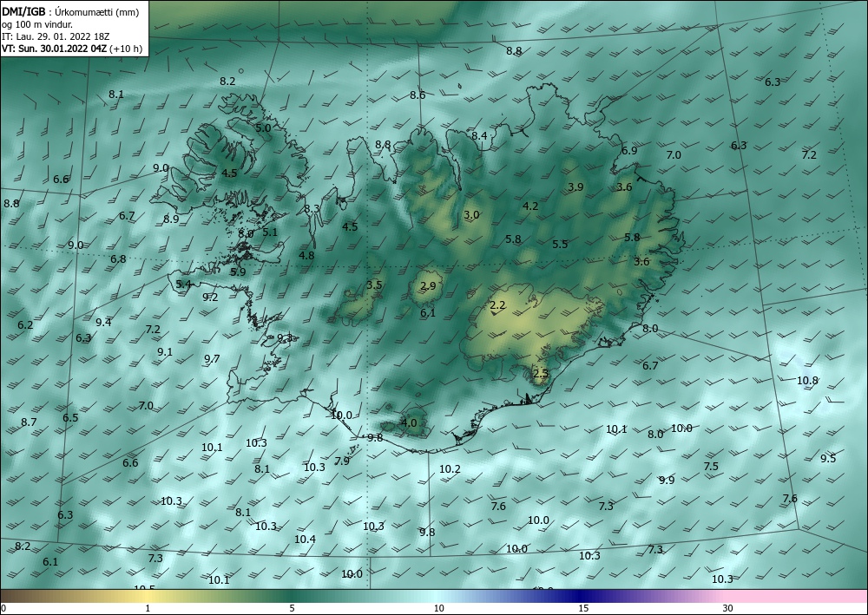868x615 pixels.
Task: Click the 'IT: Lau. 29. 01. 2022 18Z' line
Action: click(x=56, y=36)
